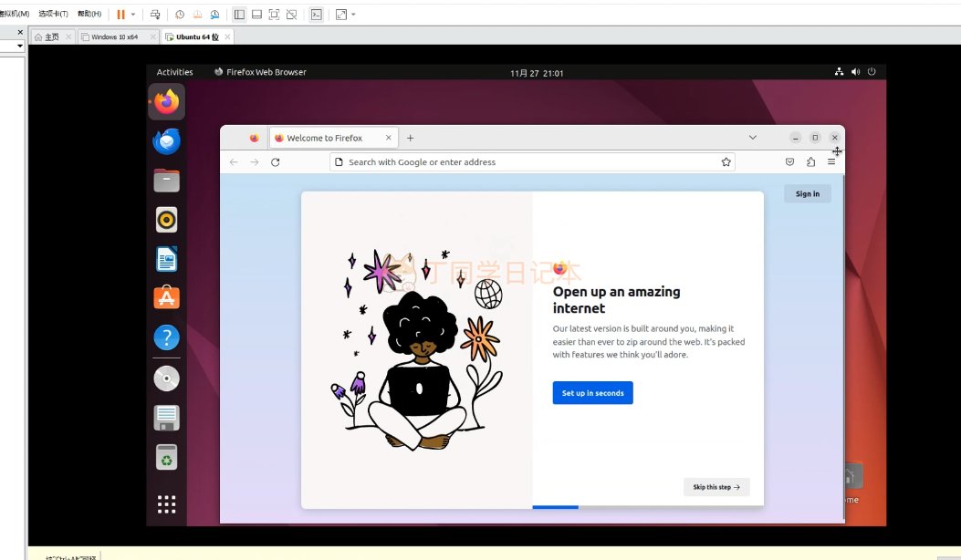Image resolution: width=961 pixels, height=560 pixels.
Task: Expand the list all tabs chevron in Firefox
Action: click(753, 137)
